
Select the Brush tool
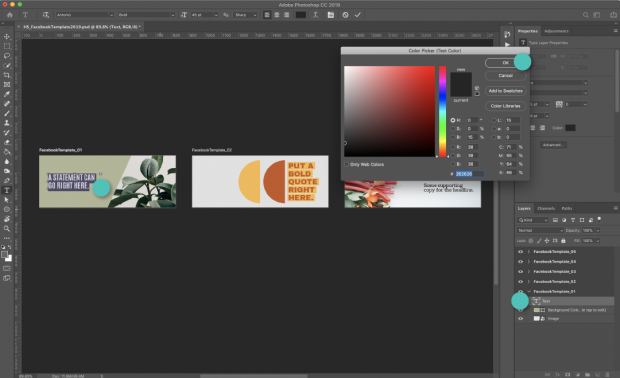[x=7, y=113]
